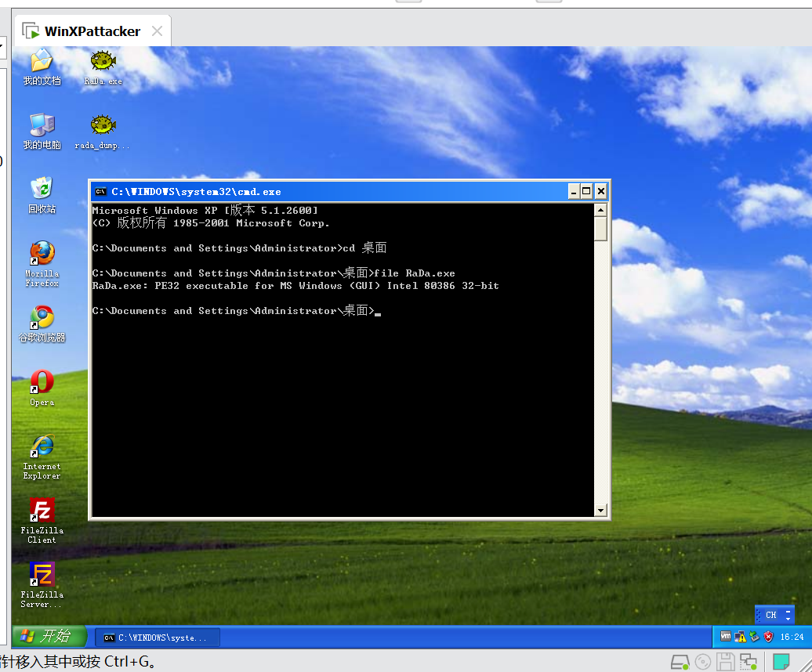This screenshot has height=672, width=812.
Task: Select the rada_dump desktop icon
Action: point(103,132)
